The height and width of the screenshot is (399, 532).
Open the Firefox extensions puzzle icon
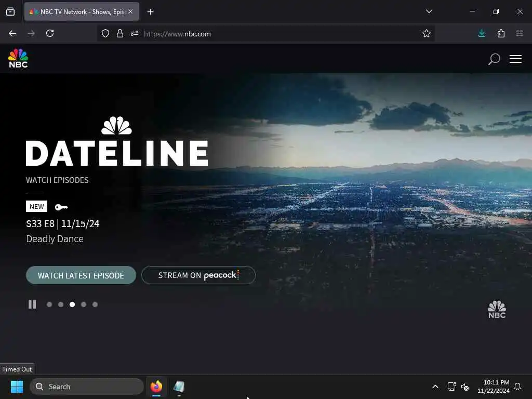pos(501,33)
